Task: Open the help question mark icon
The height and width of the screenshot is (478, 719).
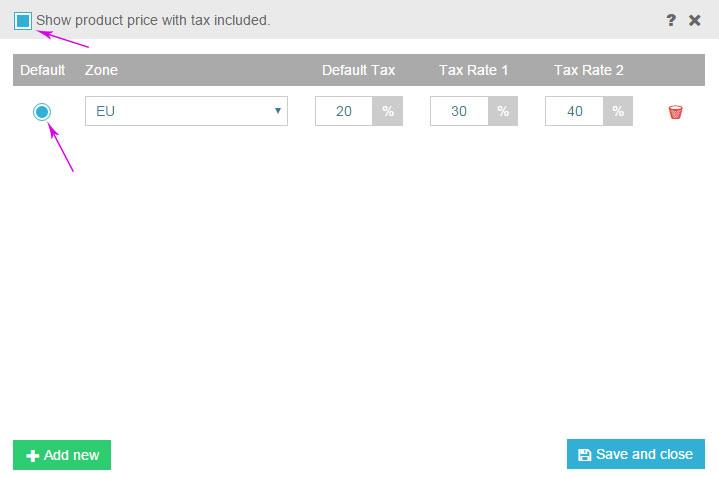Action: pos(671,20)
